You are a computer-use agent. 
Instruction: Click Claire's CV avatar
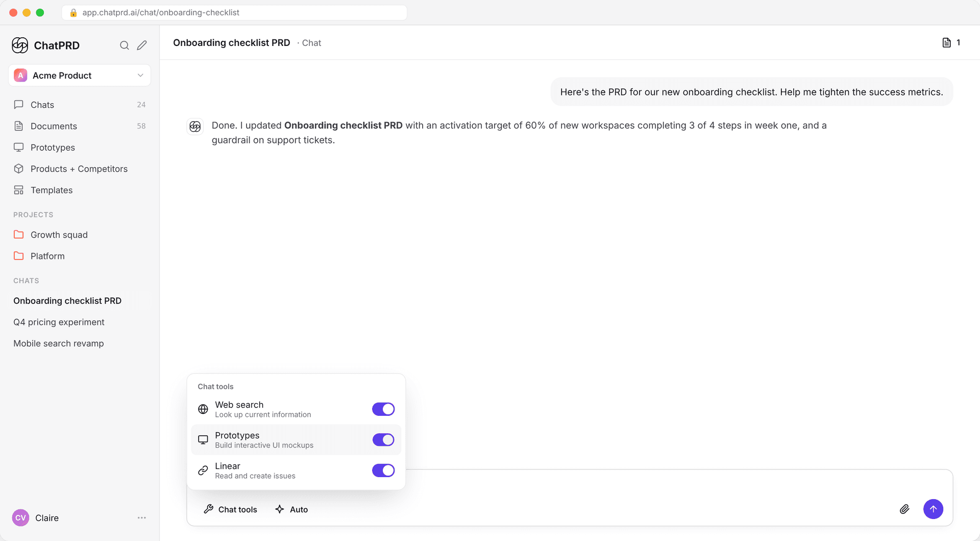pyautogui.click(x=20, y=518)
